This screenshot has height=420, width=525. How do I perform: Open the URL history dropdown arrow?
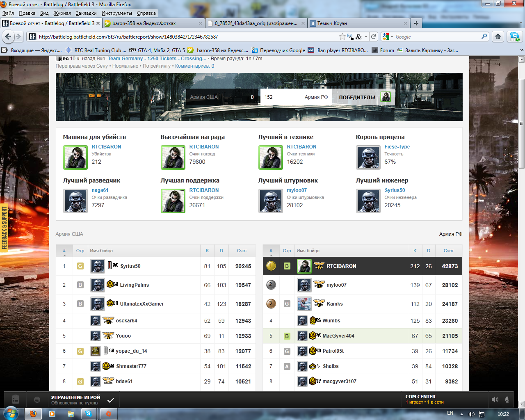pos(366,37)
